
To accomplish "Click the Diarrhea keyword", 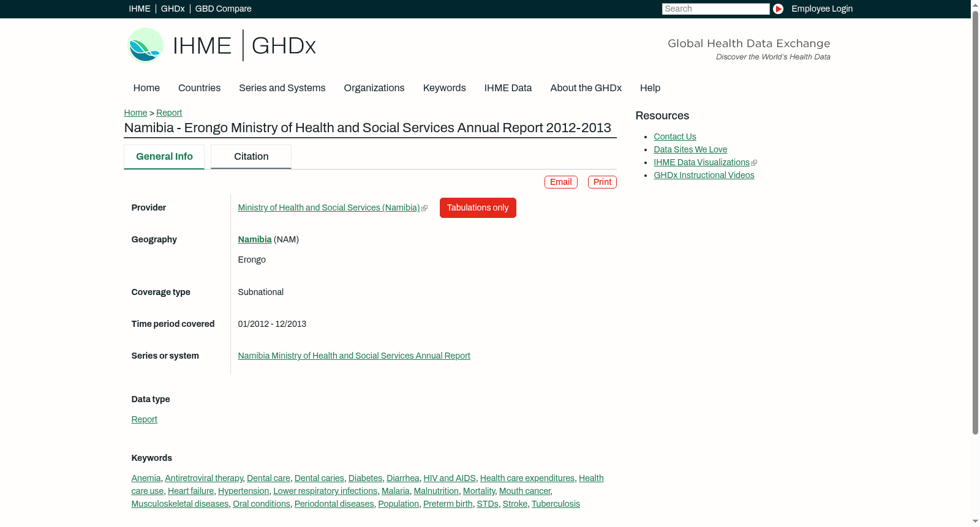I will click(x=403, y=479).
